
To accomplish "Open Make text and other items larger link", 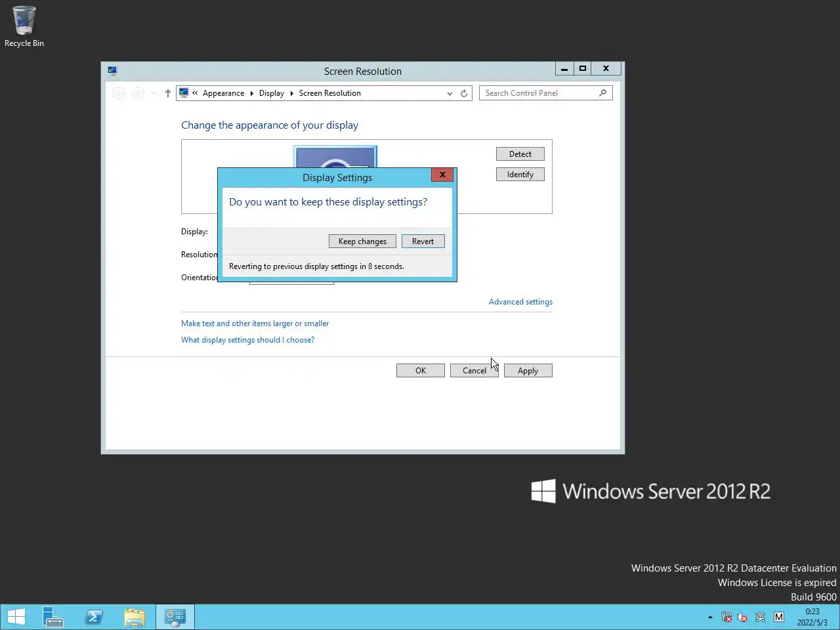I will [x=255, y=324].
